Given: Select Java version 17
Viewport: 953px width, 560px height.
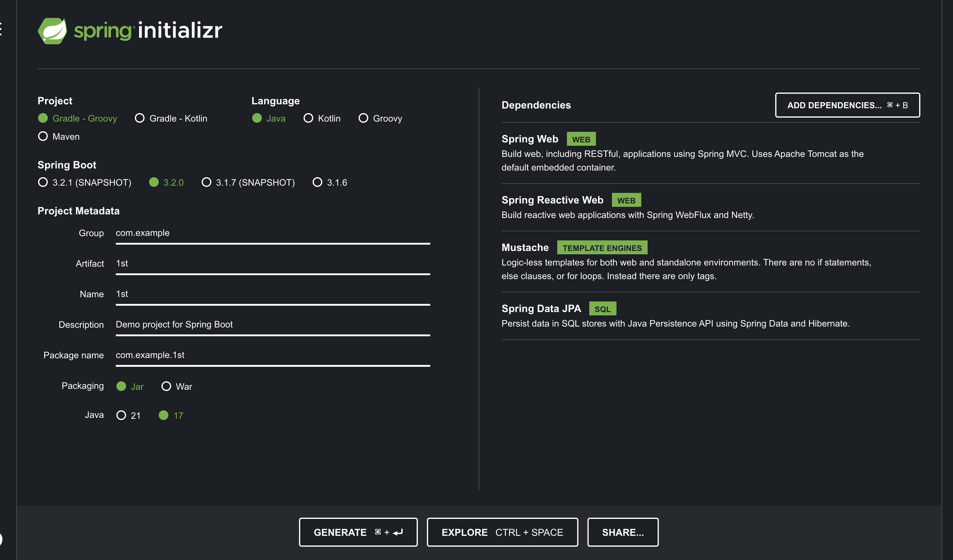Looking at the screenshot, I should (x=171, y=415).
